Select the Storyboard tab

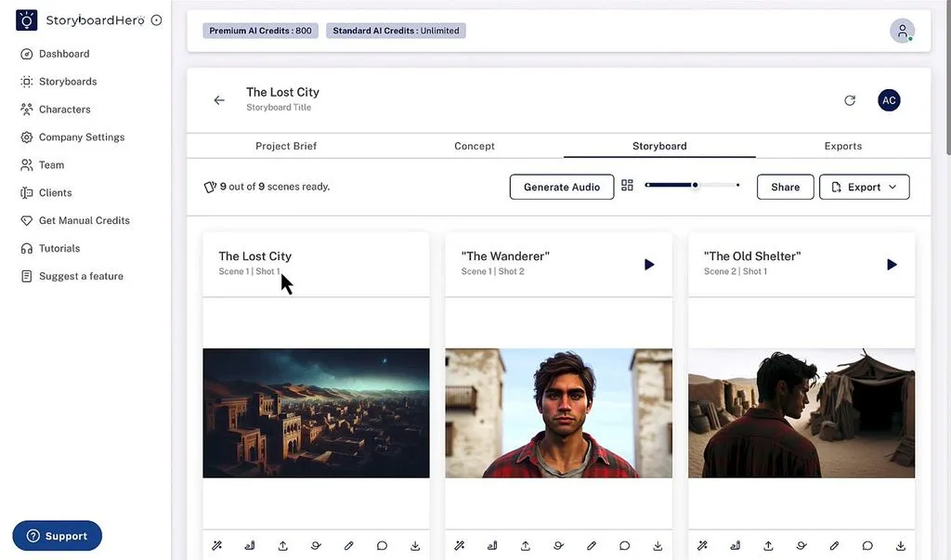point(659,146)
